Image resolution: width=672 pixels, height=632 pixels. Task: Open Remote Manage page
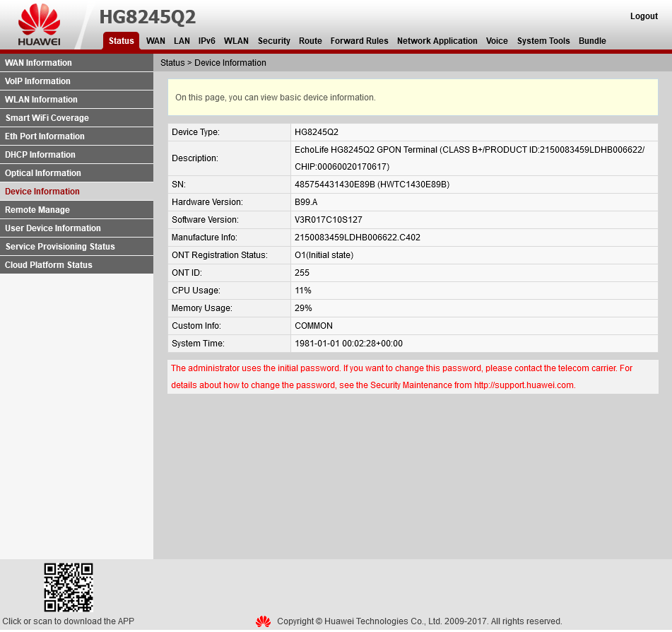[77, 210]
